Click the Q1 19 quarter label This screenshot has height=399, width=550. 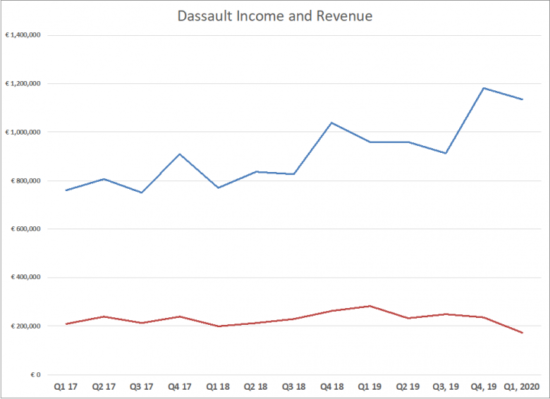[370, 387]
